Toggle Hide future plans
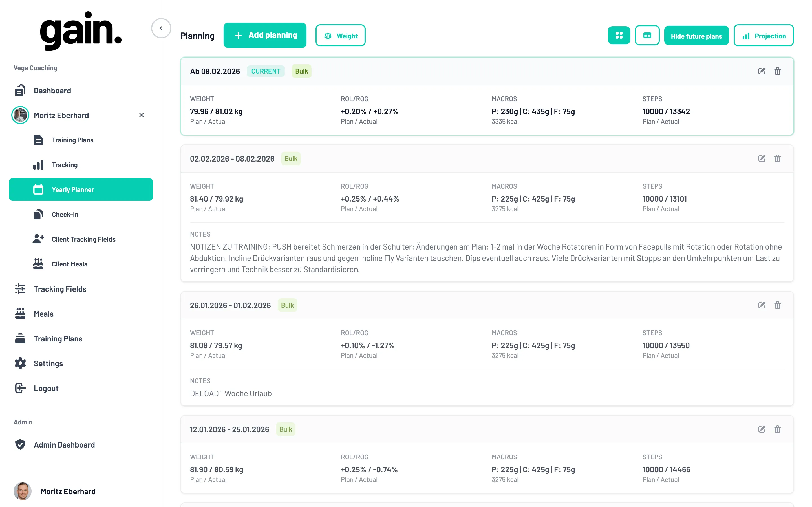The width and height of the screenshot is (812, 507). pos(696,36)
